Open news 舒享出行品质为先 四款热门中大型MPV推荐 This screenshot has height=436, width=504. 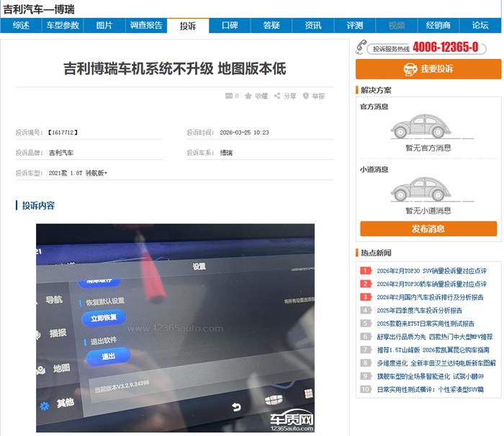tap(435, 337)
